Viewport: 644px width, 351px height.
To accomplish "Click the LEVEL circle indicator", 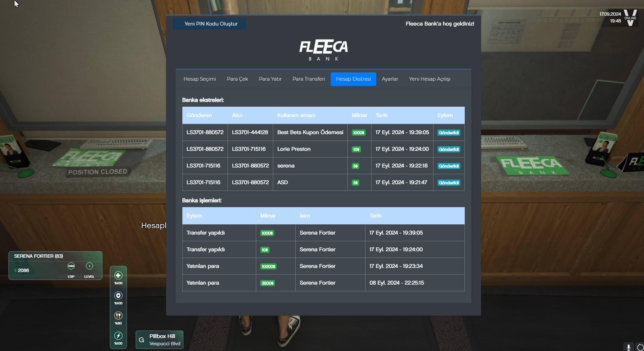I will (89, 266).
